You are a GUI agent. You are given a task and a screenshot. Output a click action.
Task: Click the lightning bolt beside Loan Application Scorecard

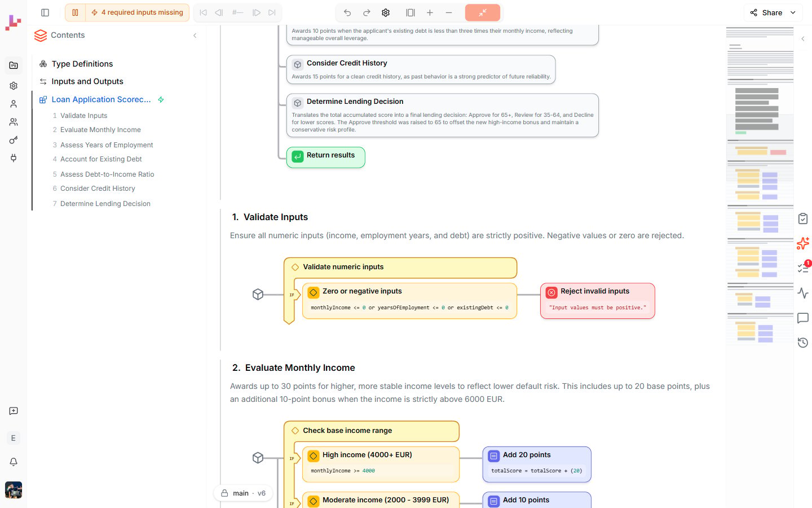coord(161,99)
